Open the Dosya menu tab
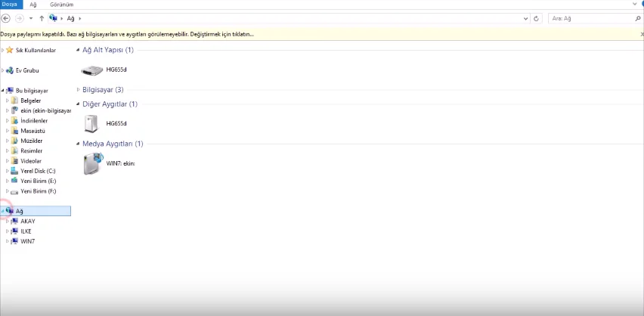The height and width of the screenshot is (316, 644). click(9, 5)
